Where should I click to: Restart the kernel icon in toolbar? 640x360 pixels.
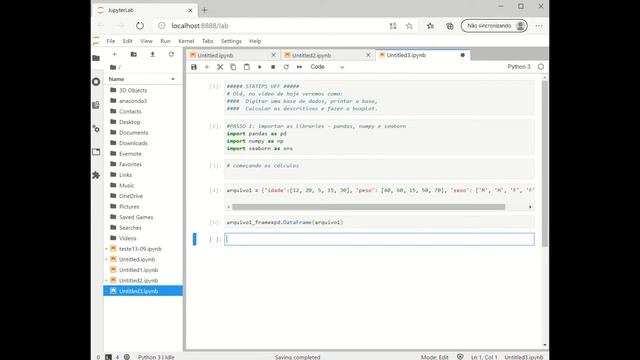tap(286, 67)
